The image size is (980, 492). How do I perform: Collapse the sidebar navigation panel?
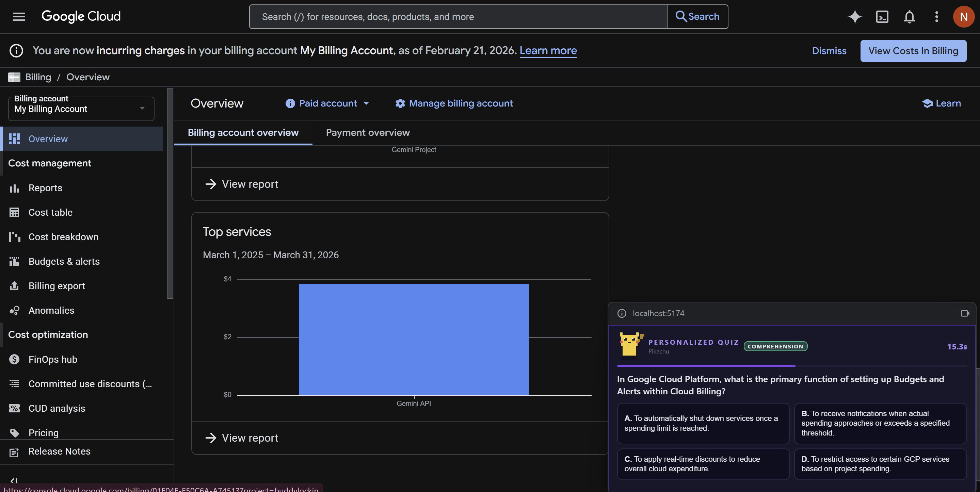tap(14, 480)
